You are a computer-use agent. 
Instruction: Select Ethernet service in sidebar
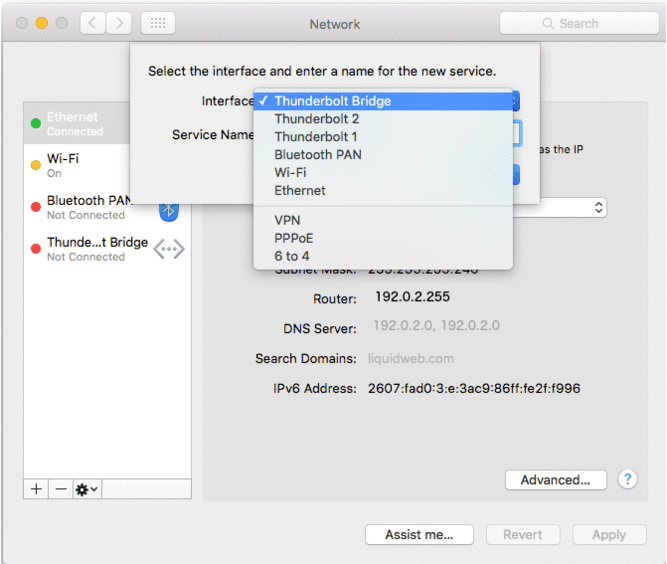click(x=77, y=123)
